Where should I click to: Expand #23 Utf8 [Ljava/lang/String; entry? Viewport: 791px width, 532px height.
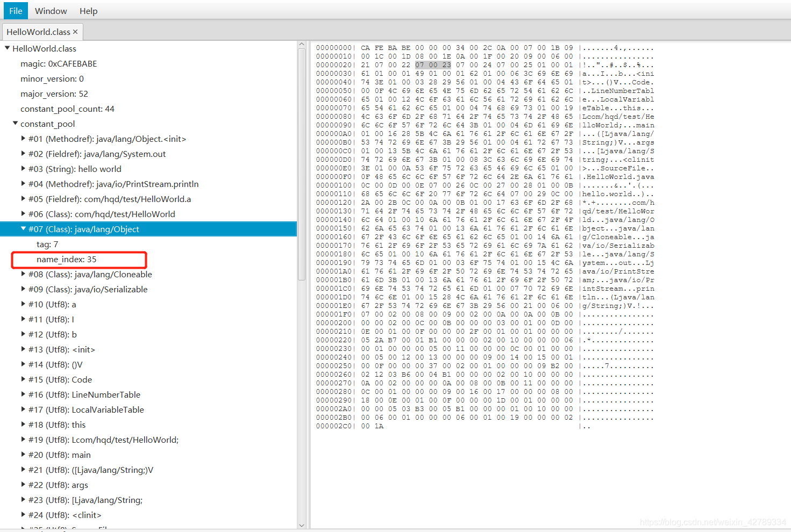[x=24, y=499]
